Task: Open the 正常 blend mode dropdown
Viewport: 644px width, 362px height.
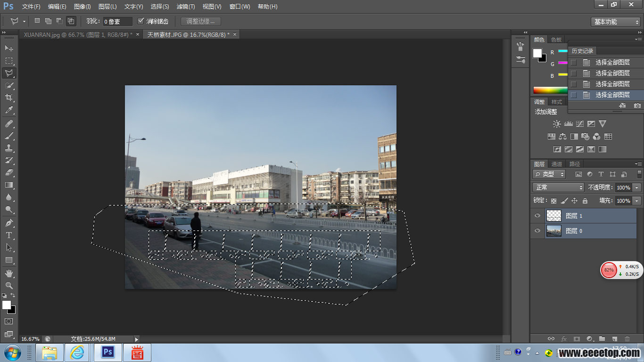Action: coord(558,188)
